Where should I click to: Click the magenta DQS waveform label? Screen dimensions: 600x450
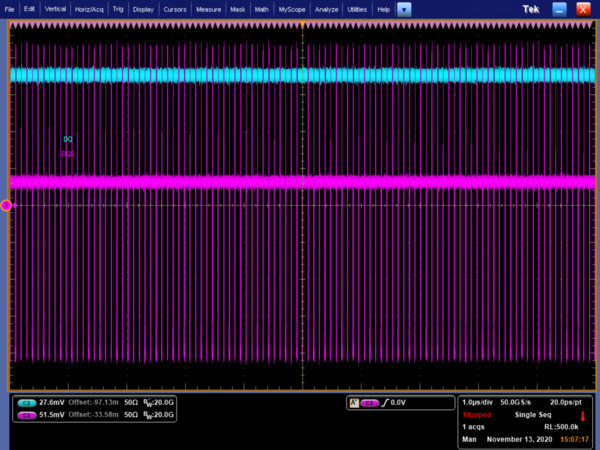click(x=68, y=154)
